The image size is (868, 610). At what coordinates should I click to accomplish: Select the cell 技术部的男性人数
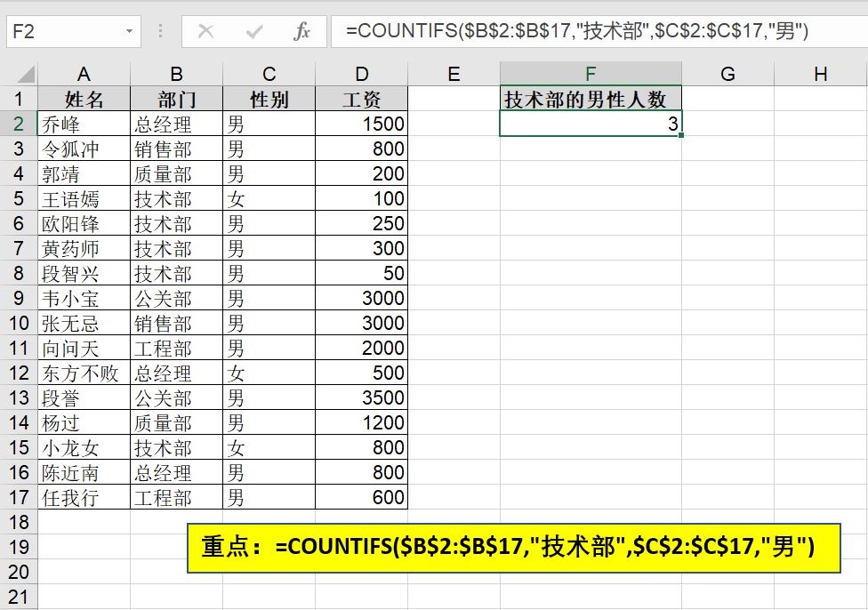click(x=591, y=99)
